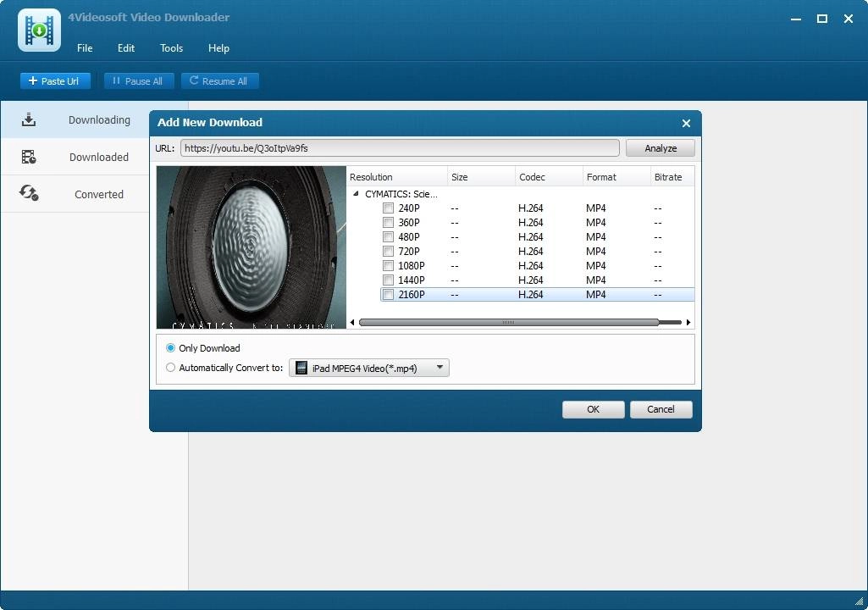Click the horizontal scrollbar thumb in resolution list
Screen dimensions: 868x610
tap(509, 322)
